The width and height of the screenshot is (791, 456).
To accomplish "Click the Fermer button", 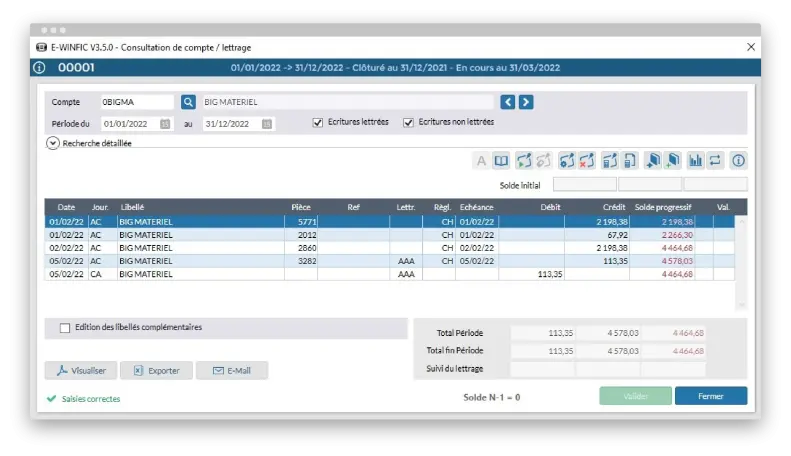I will coord(710,396).
